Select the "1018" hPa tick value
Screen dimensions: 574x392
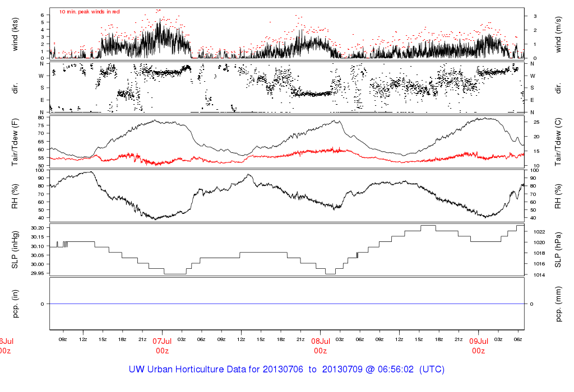coord(539,253)
